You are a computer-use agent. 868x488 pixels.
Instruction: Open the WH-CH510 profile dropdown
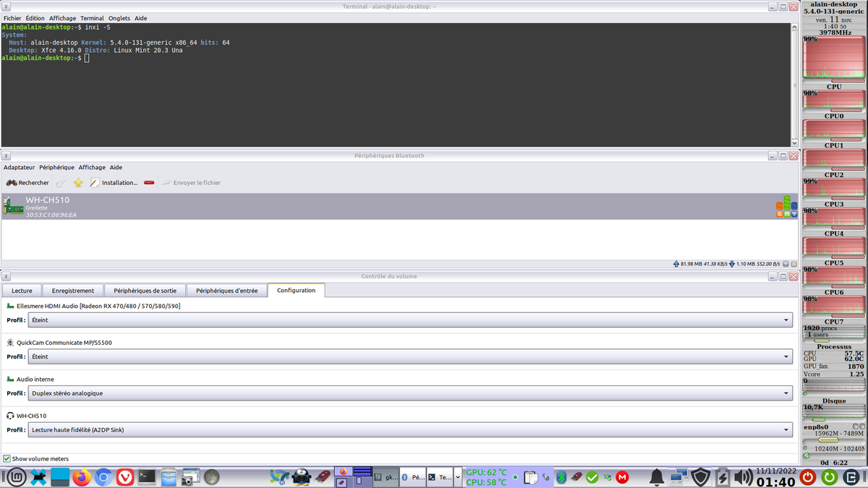point(410,430)
